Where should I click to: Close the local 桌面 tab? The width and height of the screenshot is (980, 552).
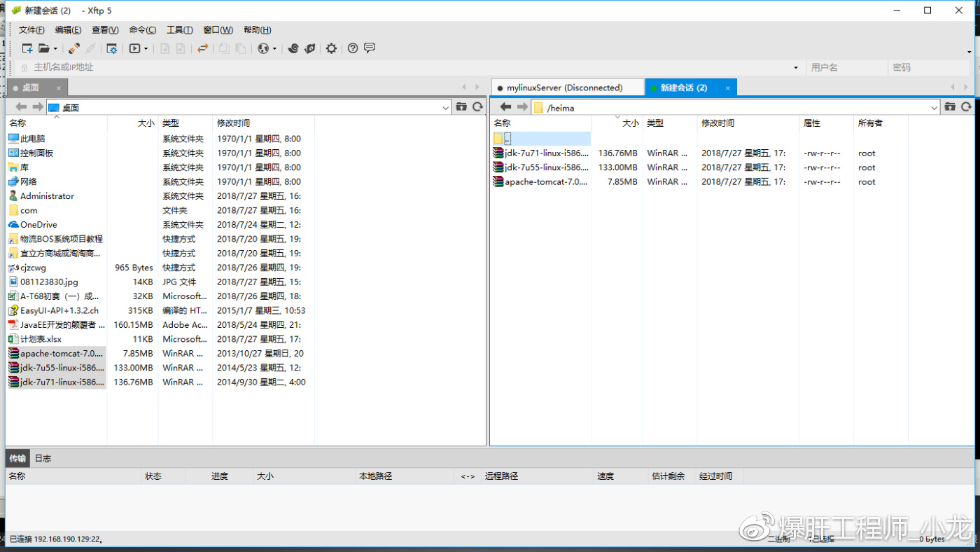[59, 88]
